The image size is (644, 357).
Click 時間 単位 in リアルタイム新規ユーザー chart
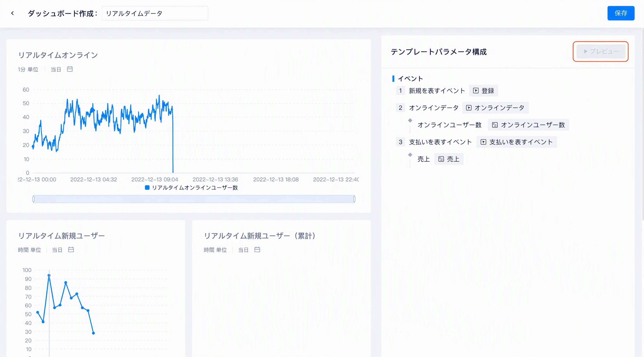pos(30,250)
